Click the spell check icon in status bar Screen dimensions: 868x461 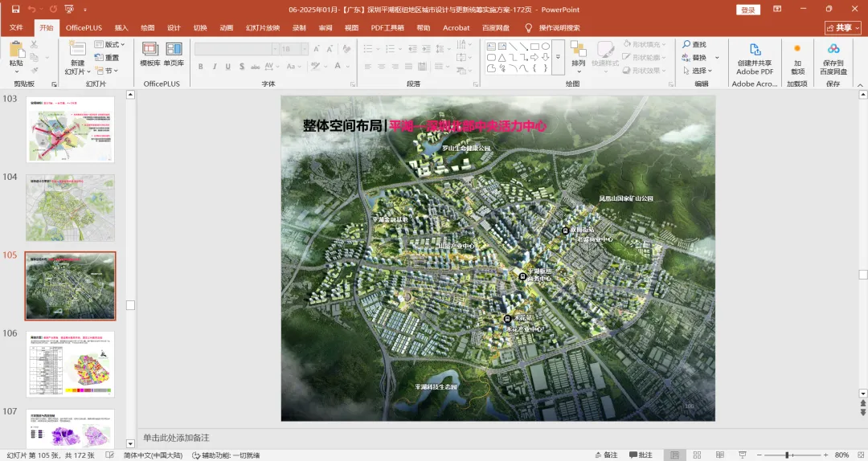point(109,455)
